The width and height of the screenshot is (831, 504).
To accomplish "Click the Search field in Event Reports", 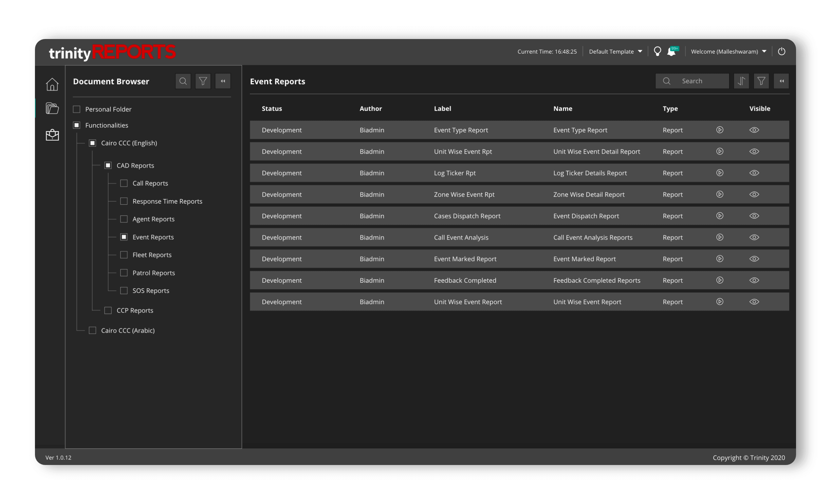I will coord(692,81).
